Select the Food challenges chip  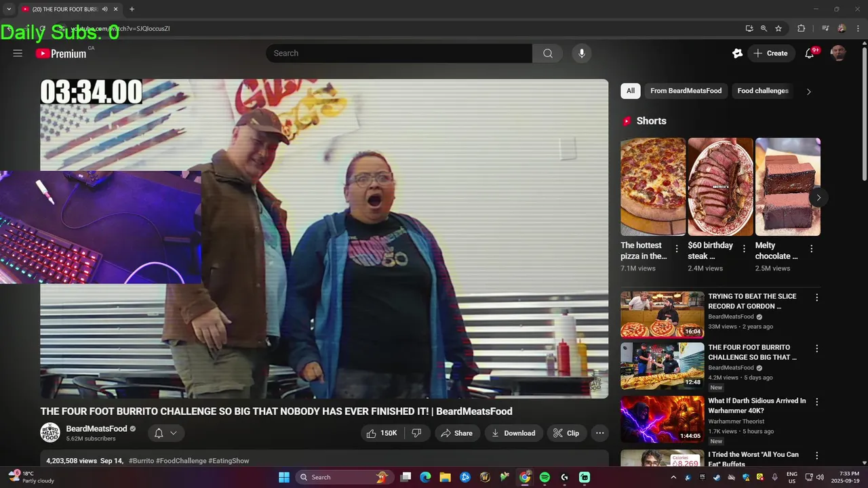pos(763,91)
